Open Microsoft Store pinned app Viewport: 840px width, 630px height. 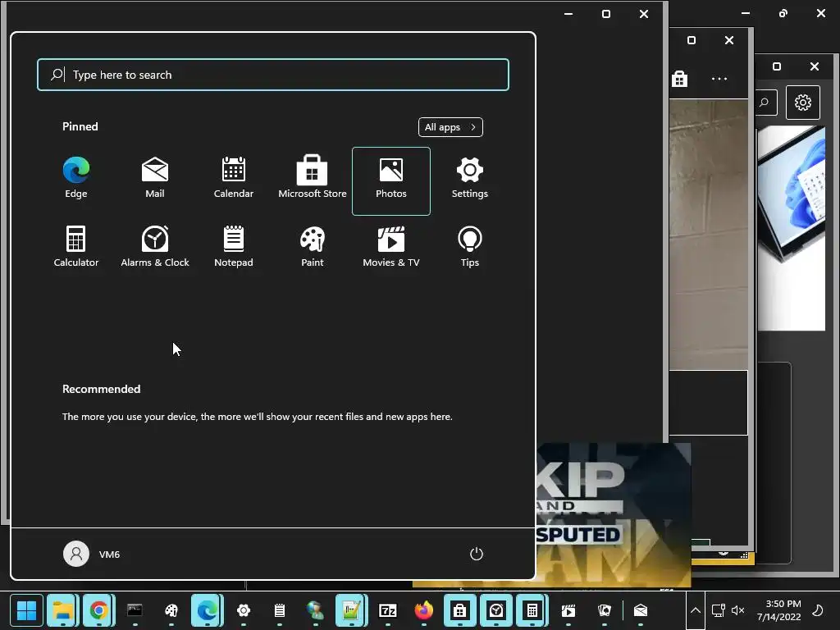313,178
